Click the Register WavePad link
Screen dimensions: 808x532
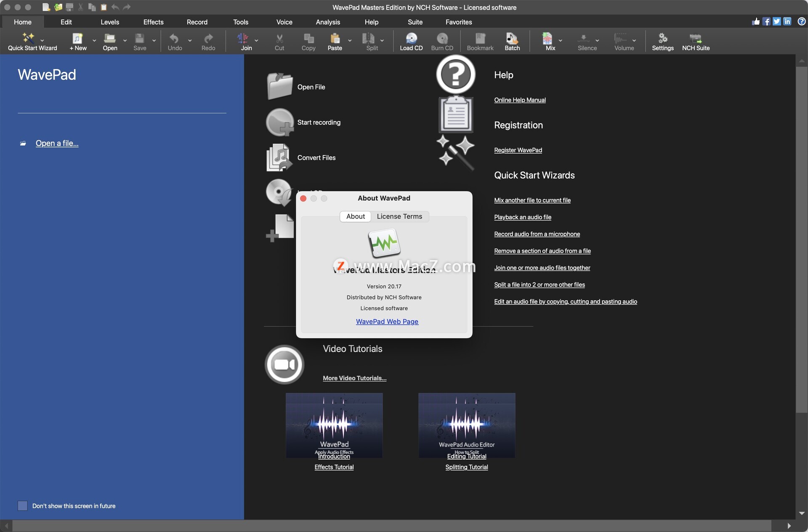518,150
